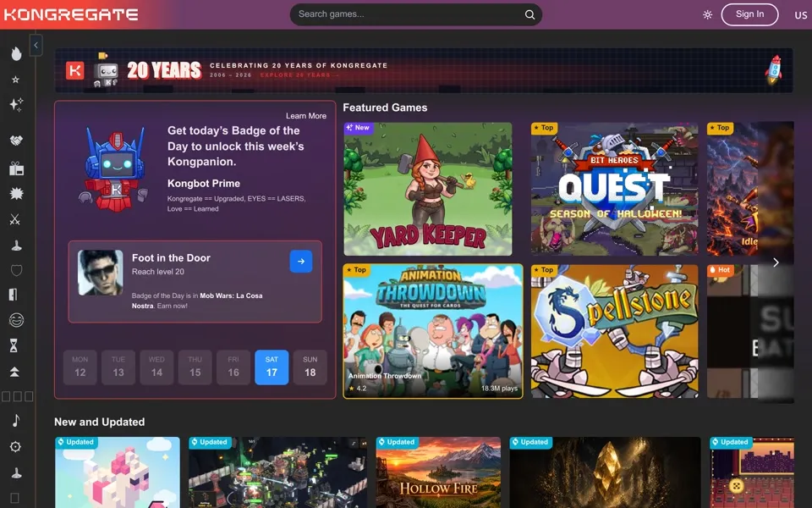Viewport: 812px width, 508px height.
Task: Click the 20 YEARS banner title
Action: click(163, 70)
